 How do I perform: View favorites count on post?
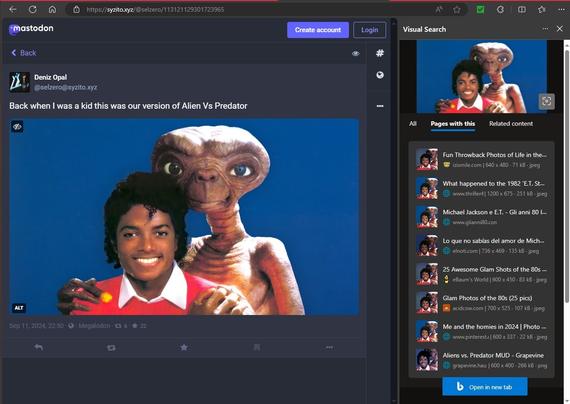pos(139,325)
